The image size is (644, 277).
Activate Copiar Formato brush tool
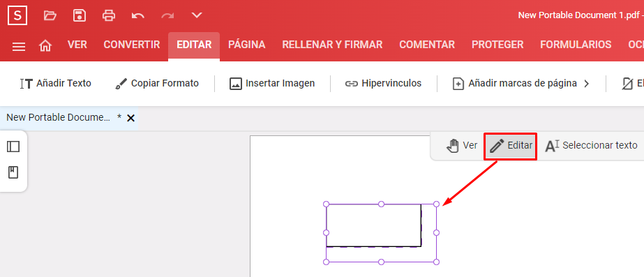click(x=157, y=84)
